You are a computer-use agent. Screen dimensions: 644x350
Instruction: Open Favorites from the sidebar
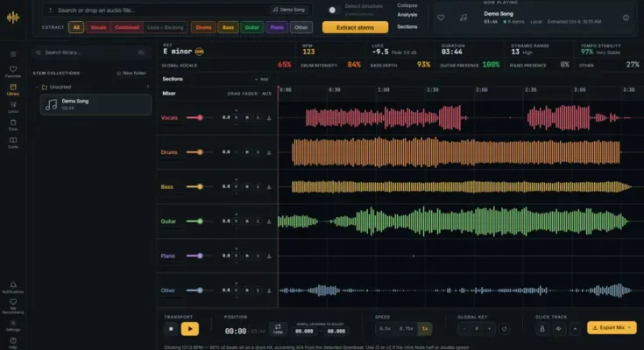point(13,72)
